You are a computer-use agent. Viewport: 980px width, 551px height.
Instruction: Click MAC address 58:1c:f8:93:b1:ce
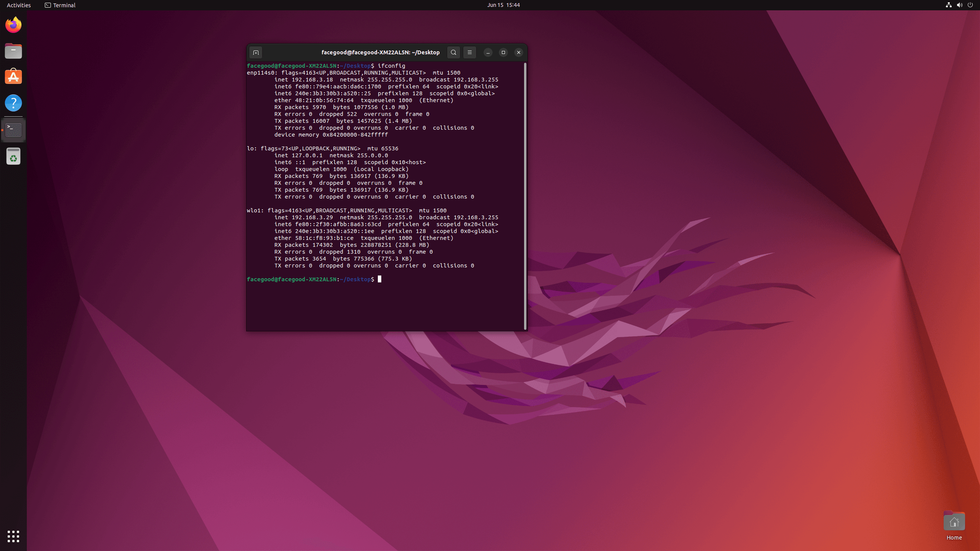click(x=324, y=238)
